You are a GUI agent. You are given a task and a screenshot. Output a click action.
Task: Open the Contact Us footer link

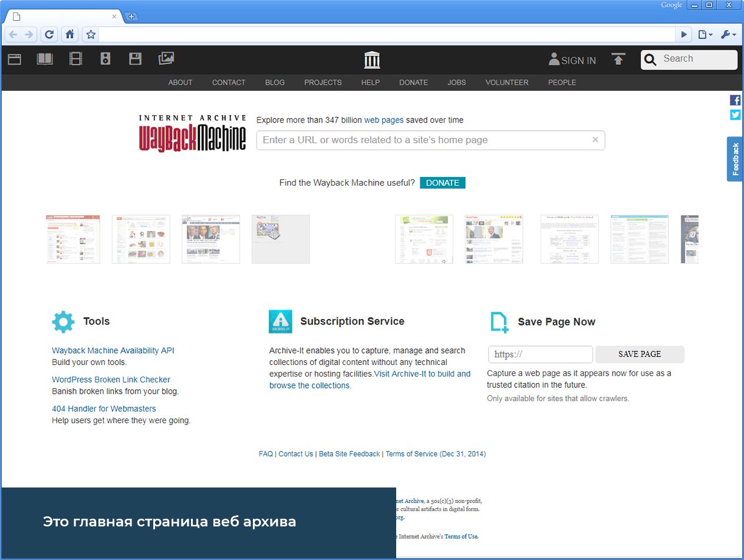coord(296,454)
